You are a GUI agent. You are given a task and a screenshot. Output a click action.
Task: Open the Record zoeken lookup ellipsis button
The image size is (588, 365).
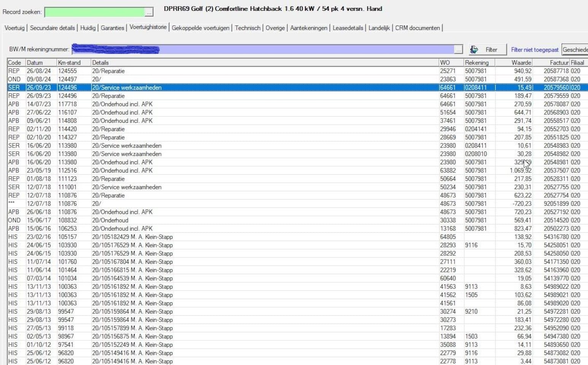[x=149, y=13]
